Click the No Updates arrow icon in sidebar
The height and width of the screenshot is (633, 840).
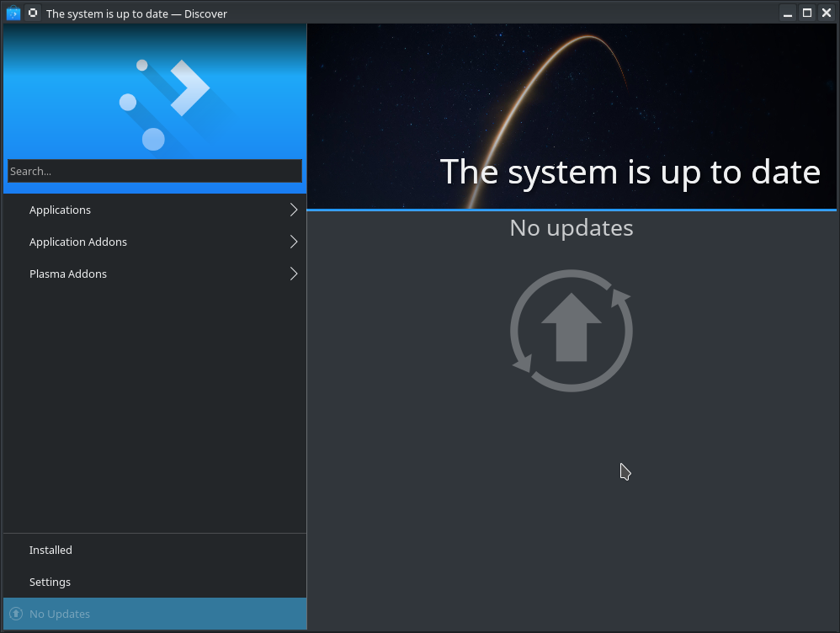(x=16, y=614)
